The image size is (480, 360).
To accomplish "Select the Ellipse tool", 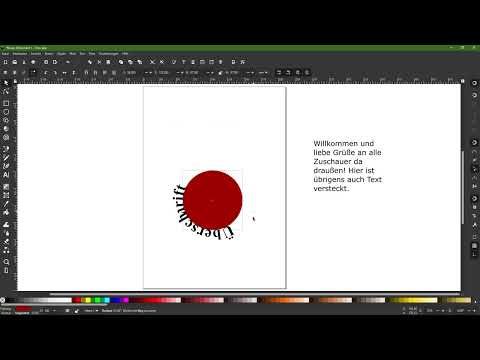I will pyautogui.click(x=6, y=112).
